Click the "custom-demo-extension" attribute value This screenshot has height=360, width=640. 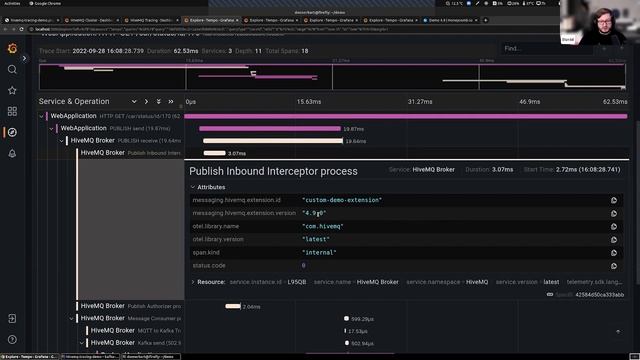[342, 200]
